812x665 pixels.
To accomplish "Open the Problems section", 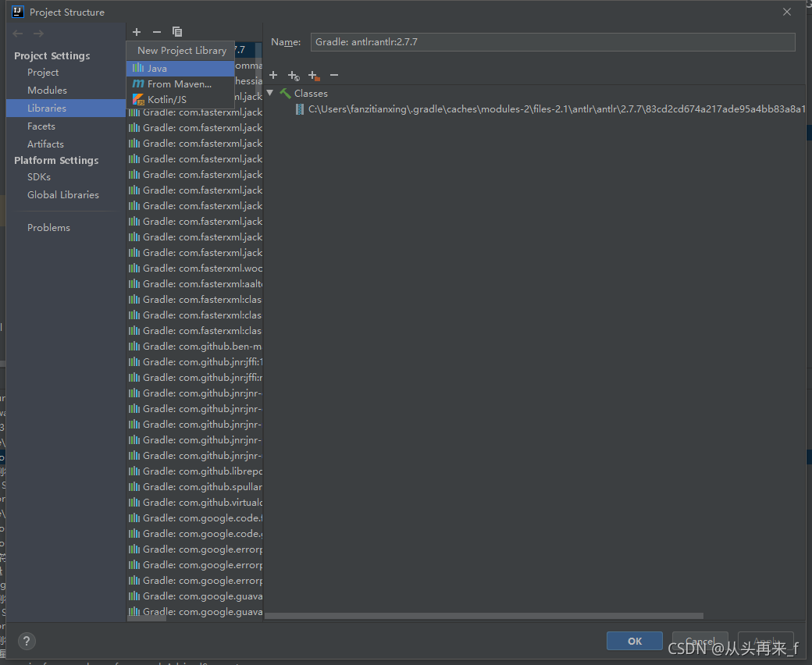I will click(48, 228).
